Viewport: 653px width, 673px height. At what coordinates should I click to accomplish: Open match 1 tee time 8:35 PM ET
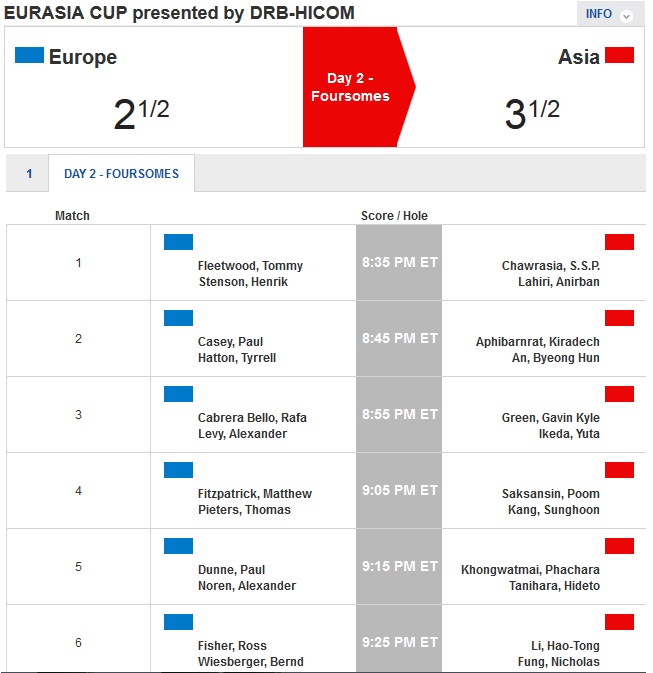(399, 262)
